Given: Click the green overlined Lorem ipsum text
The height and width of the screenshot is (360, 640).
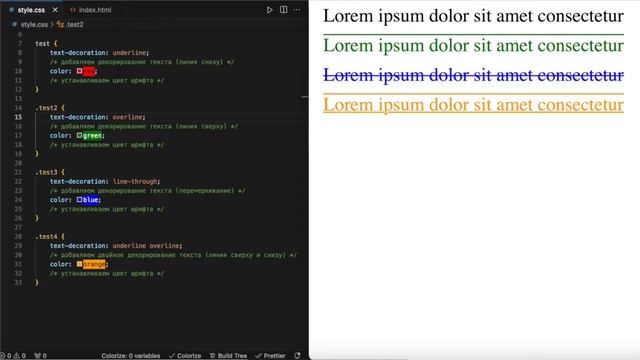Looking at the screenshot, I should click(x=473, y=45).
